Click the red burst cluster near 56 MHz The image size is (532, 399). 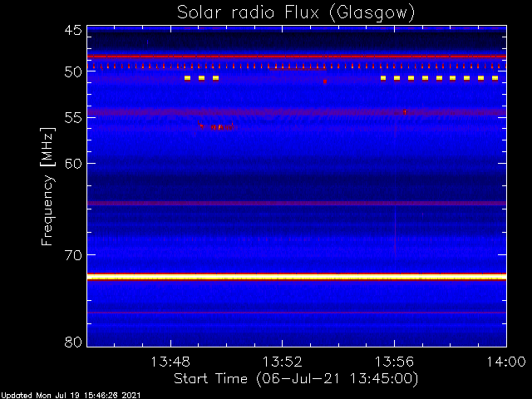pyautogui.click(x=217, y=126)
